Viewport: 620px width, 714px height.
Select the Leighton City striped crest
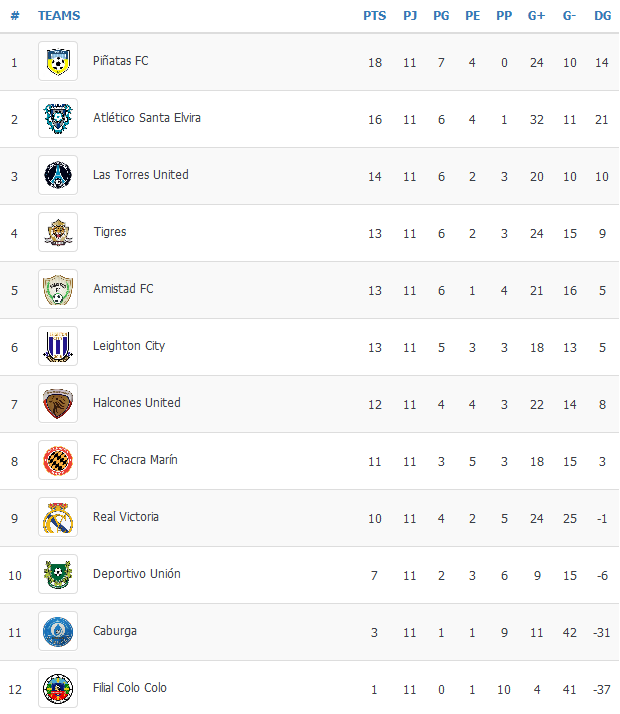click(x=58, y=346)
